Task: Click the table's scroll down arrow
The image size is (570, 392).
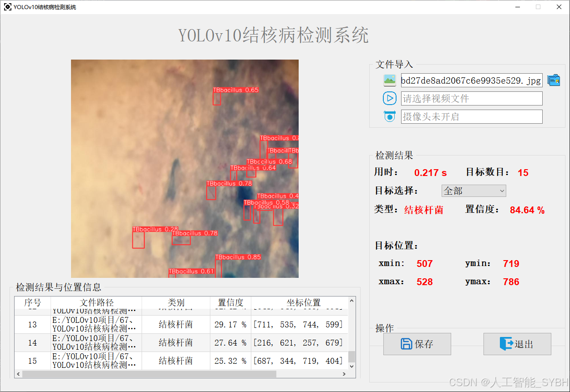Action: click(x=351, y=367)
